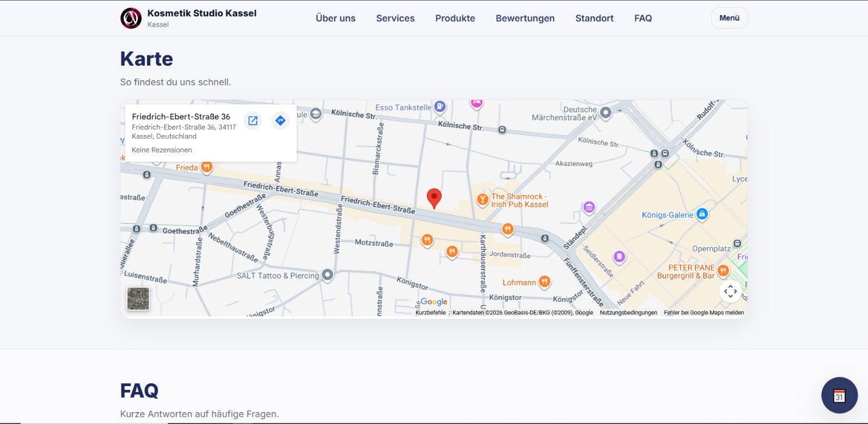Navigate to Services in the navbar
Viewport: 868px width, 424px height.
pyautogui.click(x=395, y=18)
